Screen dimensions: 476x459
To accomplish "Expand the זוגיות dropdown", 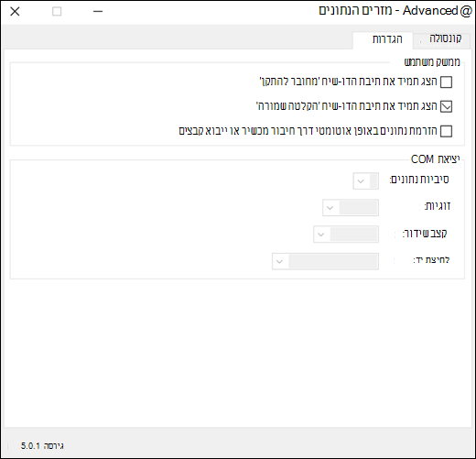I will tap(351, 208).
